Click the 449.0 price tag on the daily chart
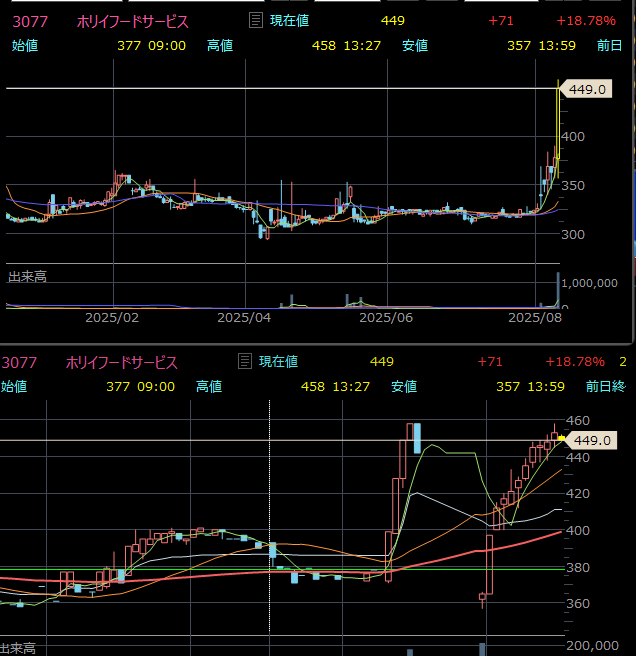This screenshot has width=636, height=656. [x=586, y=89]
